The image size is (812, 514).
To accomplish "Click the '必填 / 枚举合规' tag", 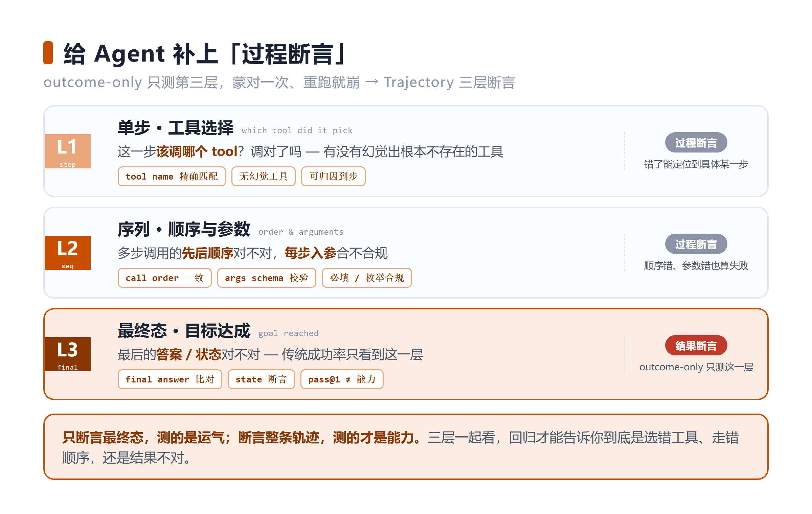I will pyautogui.click(x=367, y=278).
